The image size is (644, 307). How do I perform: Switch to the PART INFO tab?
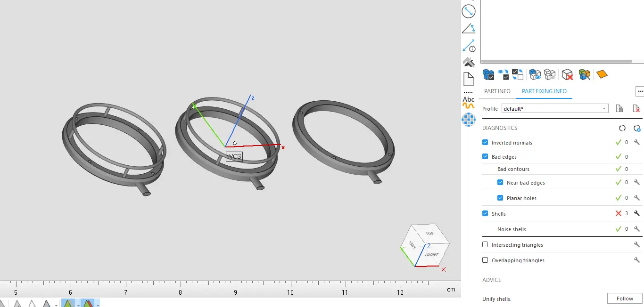tap(497, 91)
